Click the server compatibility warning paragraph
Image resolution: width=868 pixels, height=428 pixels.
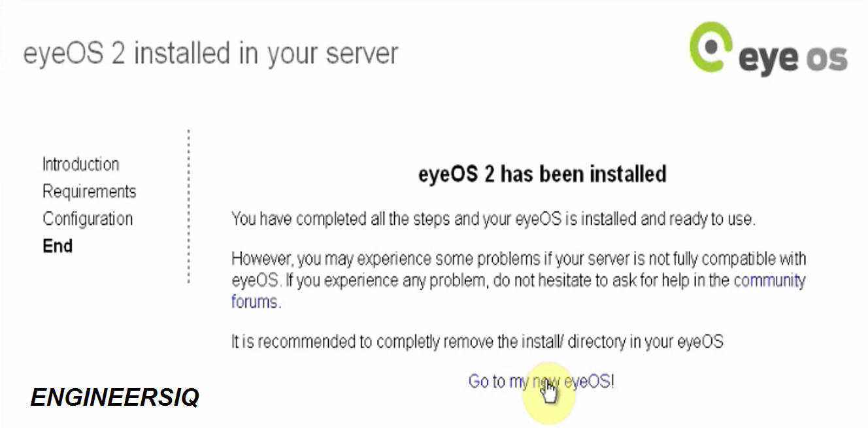click(x=516, y=280)
